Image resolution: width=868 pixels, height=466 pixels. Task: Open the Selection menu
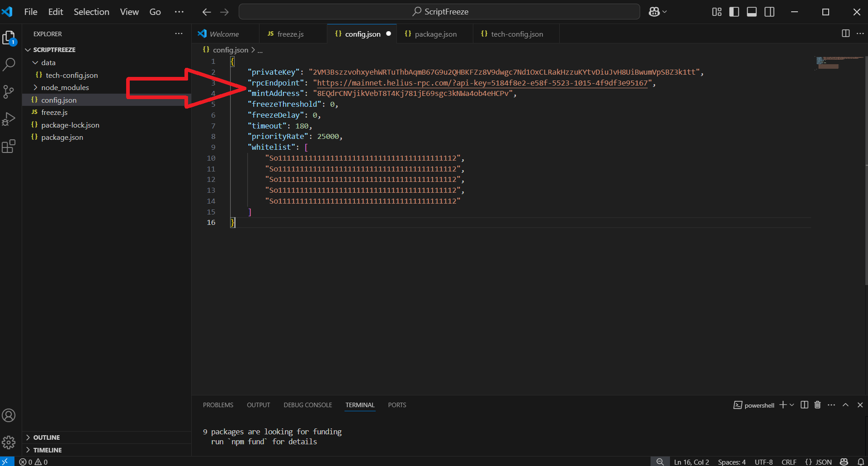91,12
